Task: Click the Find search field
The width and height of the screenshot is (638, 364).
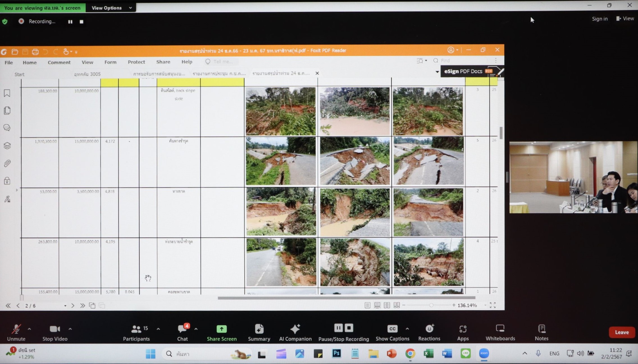Action: tap(461, 61)
